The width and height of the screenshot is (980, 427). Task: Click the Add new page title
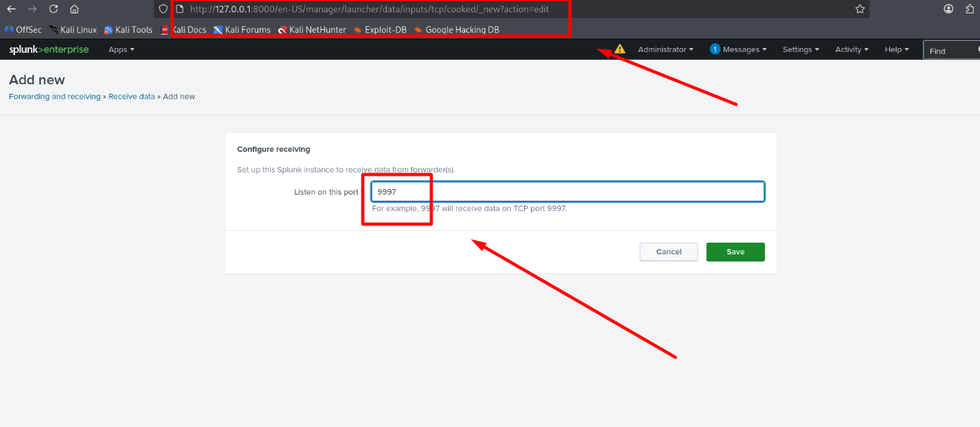pyautogui.click(x=37, y=80)
